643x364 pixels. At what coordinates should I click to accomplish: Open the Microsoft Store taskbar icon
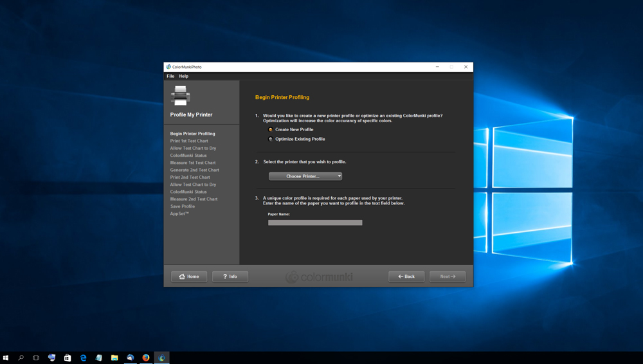point(68,358)
